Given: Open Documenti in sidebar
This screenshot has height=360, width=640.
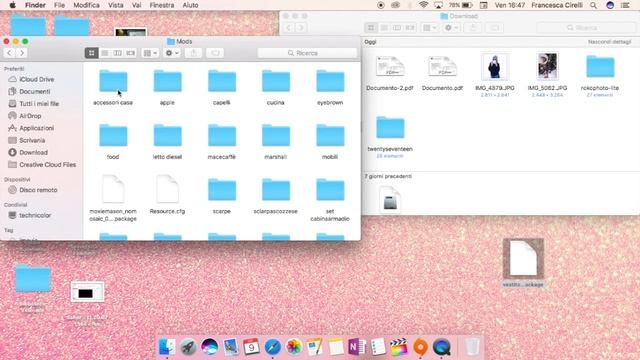Looking at the screenshot, I should 35,91.
